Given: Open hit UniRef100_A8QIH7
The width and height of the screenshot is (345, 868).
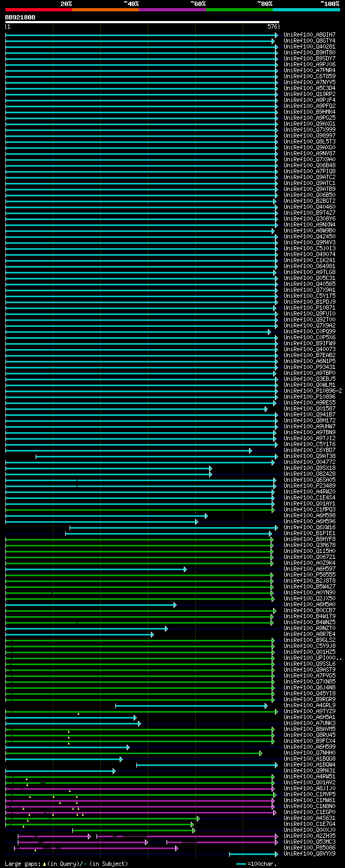Looking at the screenshot, I should point(309,35).
